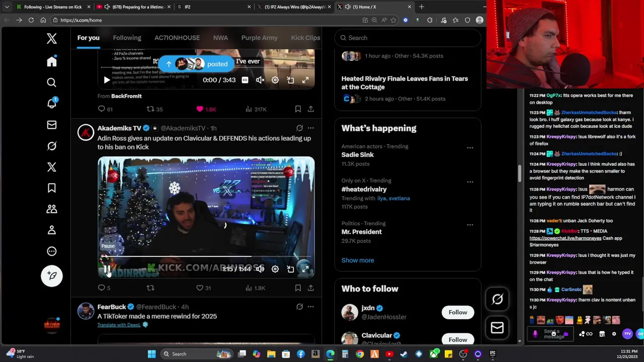Toggle mute on Adin Ross video
The height and width of the screenshot is (362, 644).
point(260,269)
